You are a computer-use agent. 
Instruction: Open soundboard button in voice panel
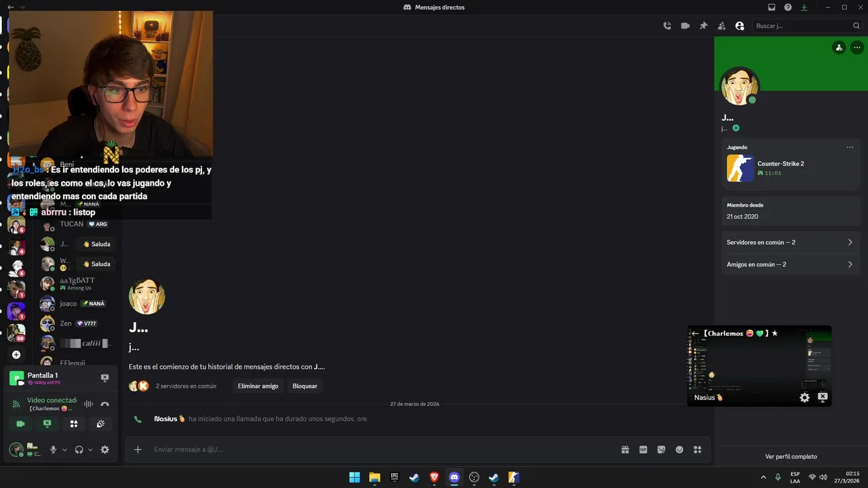tap(100, 424)
